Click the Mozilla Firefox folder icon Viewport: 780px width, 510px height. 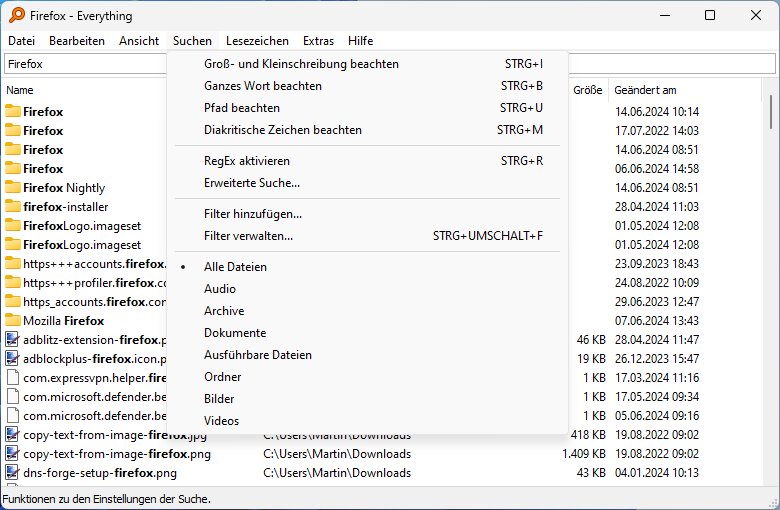[13, 321]
